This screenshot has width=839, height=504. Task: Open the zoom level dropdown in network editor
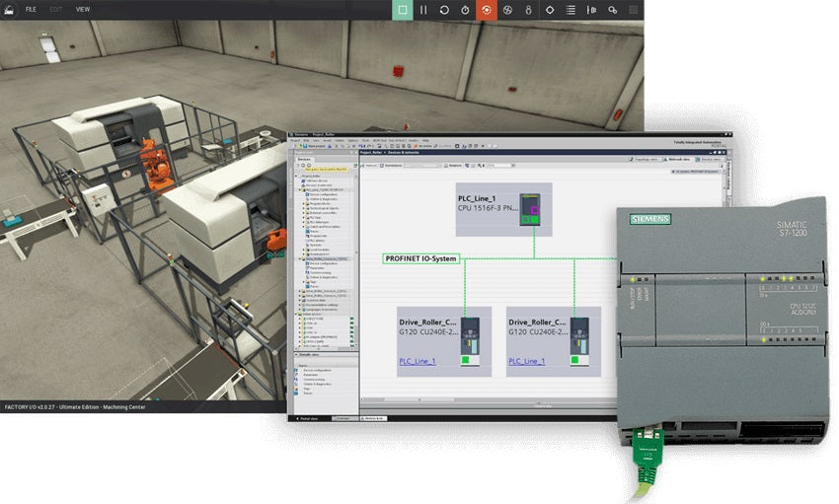[499, 166]
